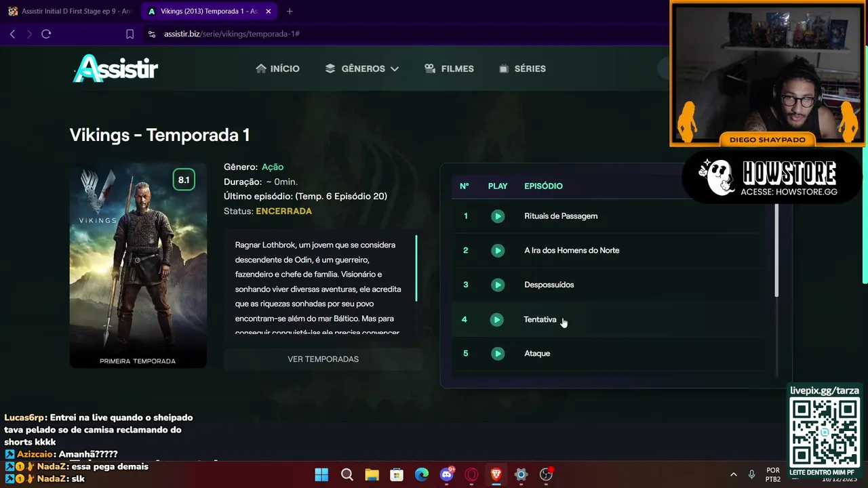Open Brave browser from taskbar
Viewport: 868px width, 488px height.
click(x=496, y=474)
